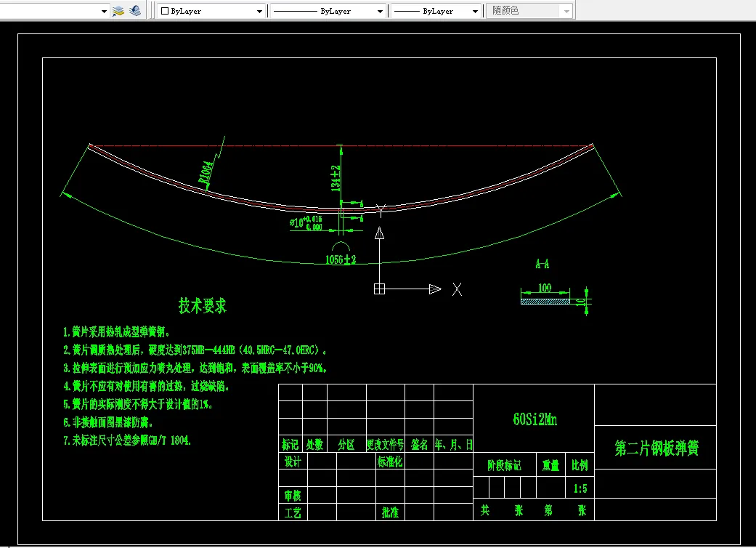
Task: Select the 审核 cell text
Action: pyautogui.click(x=293, y=496)
